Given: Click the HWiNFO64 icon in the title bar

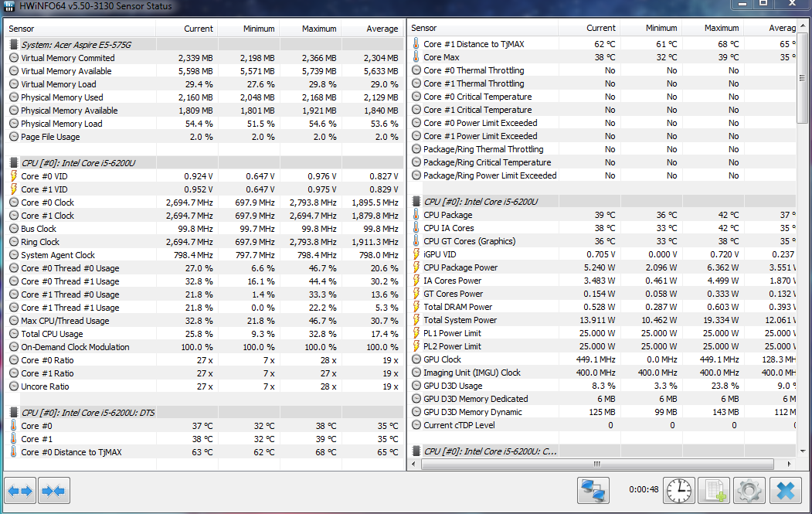Looking at the screenshot, I should click(x=11, y=7).
